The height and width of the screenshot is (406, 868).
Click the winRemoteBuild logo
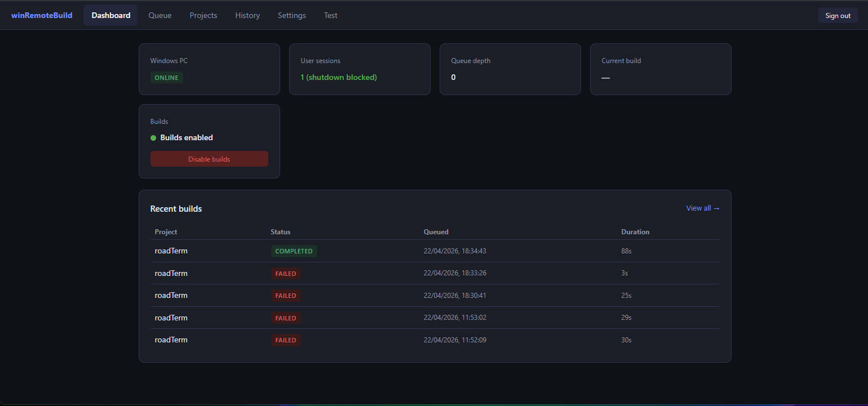(x=42, y=15)
